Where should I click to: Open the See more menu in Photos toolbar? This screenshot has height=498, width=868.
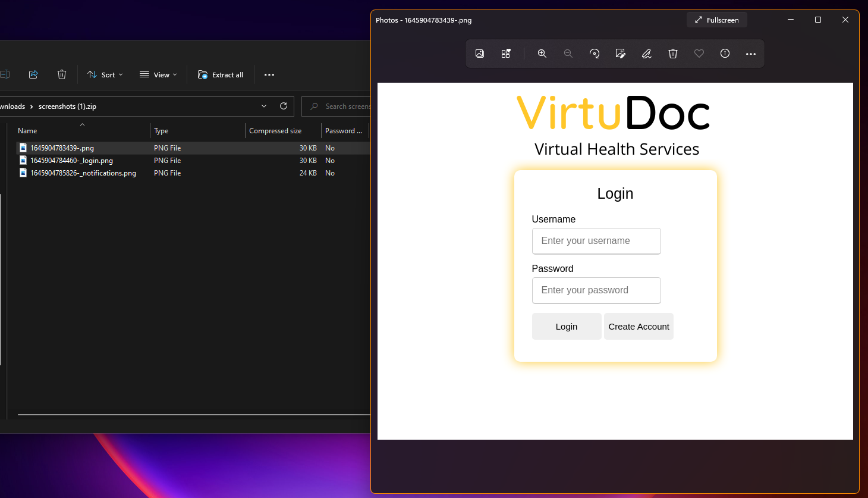tap(751, 54)
